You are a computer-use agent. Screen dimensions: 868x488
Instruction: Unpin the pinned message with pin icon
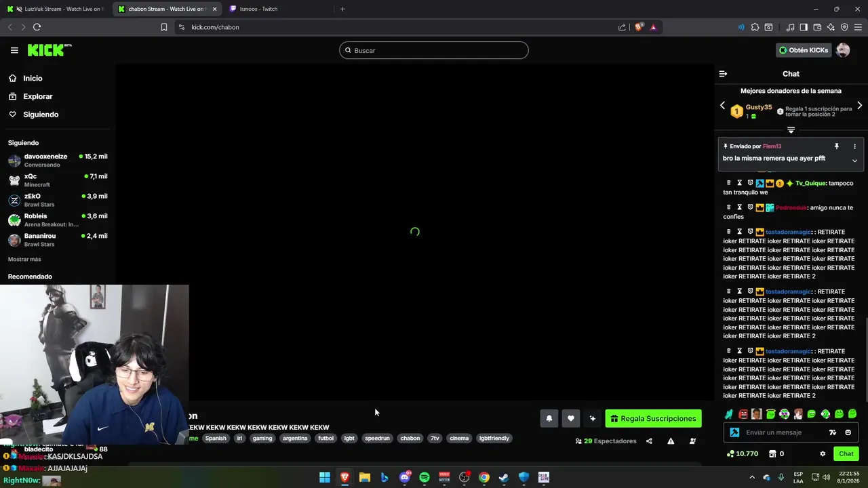coord(837,146)
